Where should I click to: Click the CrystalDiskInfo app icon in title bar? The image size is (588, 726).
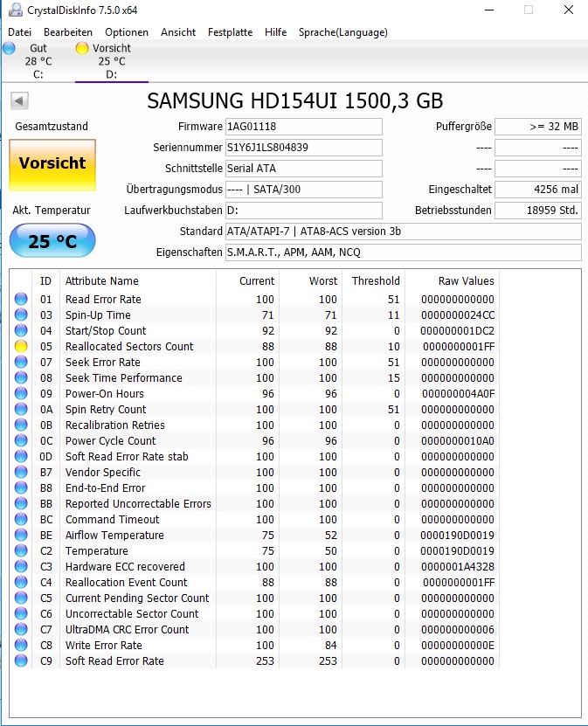coord(16,10)
